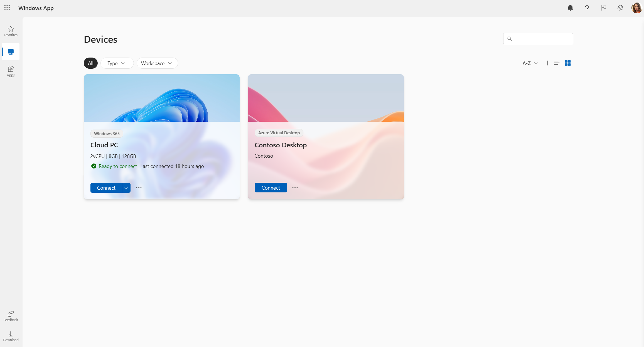Image resolution: width=644 pixels, height=347 pixels.
Task: Select the All filter toggle button
Action: click(x=91, y=63)
